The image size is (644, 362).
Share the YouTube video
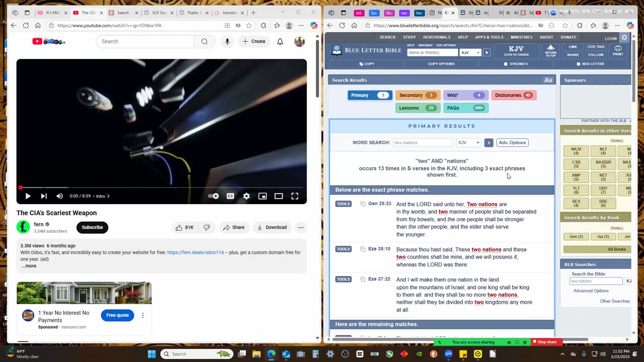[233, 227]
